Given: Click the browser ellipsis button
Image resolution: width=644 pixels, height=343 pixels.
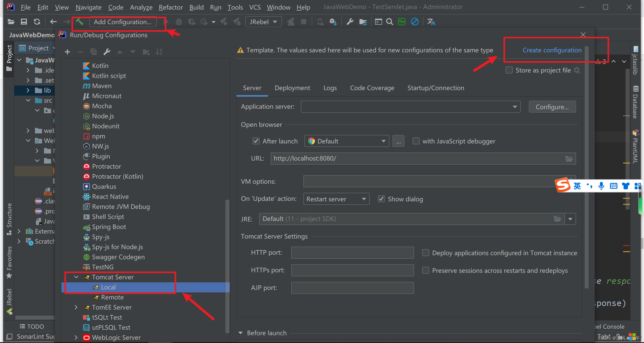Looking at the screenshot, I should click(398, 141).
